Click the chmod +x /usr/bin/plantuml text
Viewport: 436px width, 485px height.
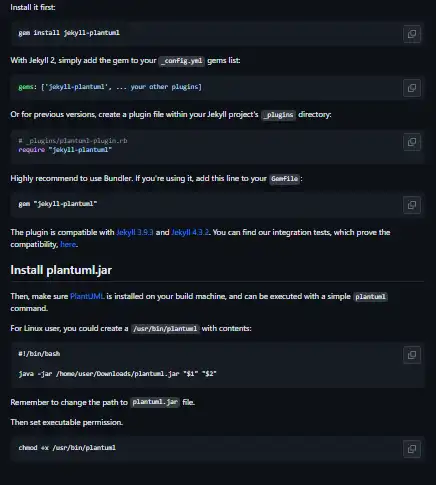67,448
